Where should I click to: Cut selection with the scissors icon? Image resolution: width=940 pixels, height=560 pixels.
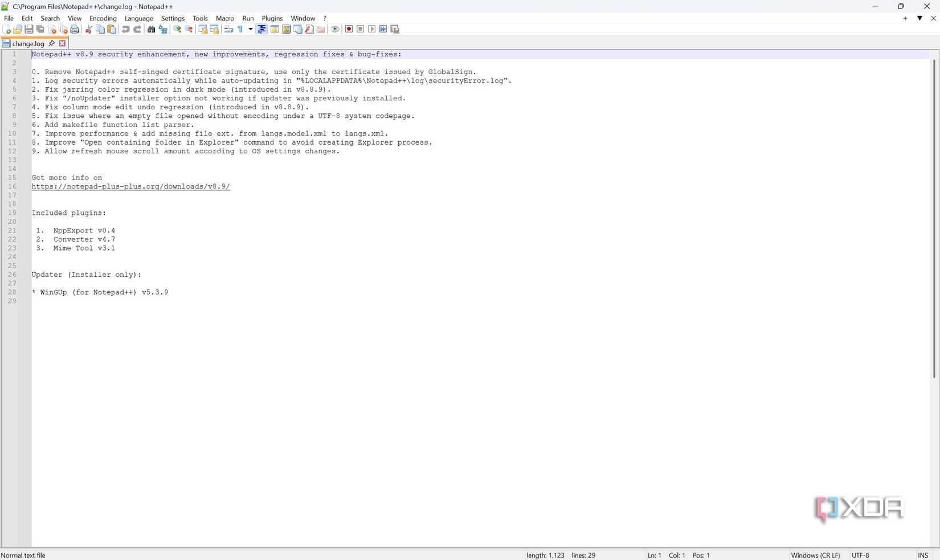coord(89,29)
